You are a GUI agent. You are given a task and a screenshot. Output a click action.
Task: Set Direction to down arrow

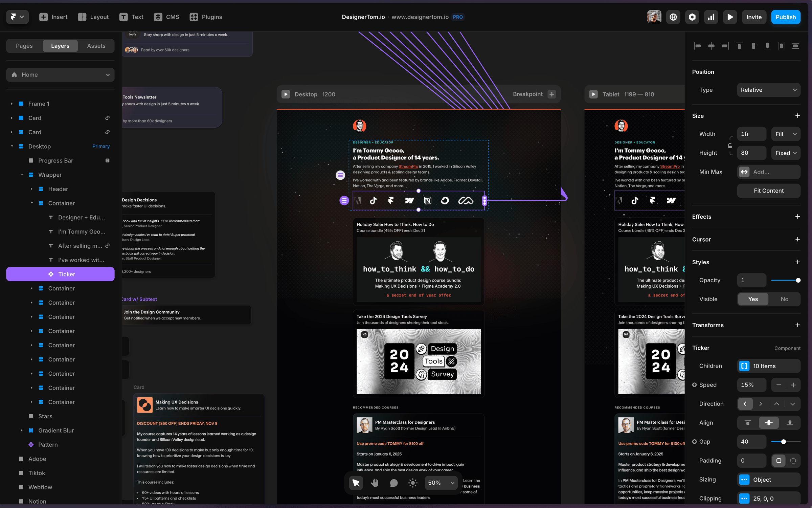pos(792,404)
